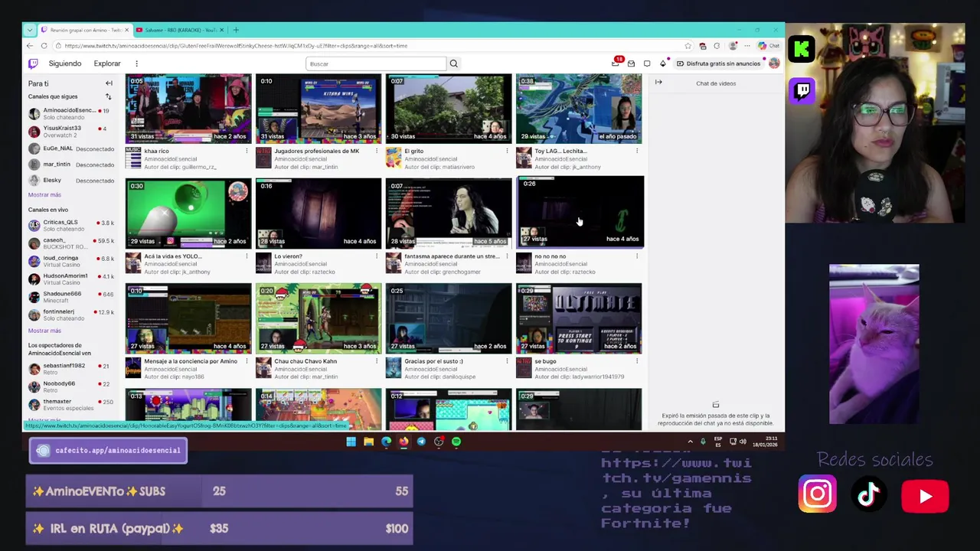This screenshot has width=980, height=551.
Task: Collapse the Para ti sidebar
Action: pyautogui.click(x=109, y=83)
